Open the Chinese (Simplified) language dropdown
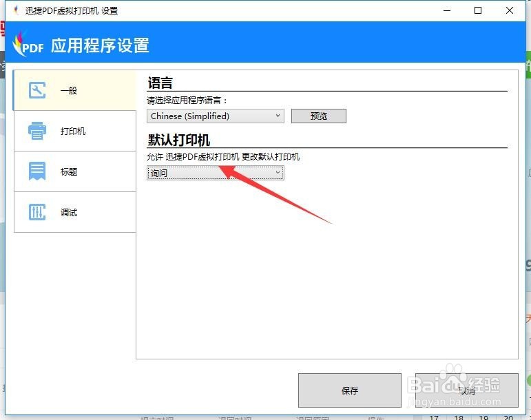This screenshot has width=531, height=420. tap(216, 116)
